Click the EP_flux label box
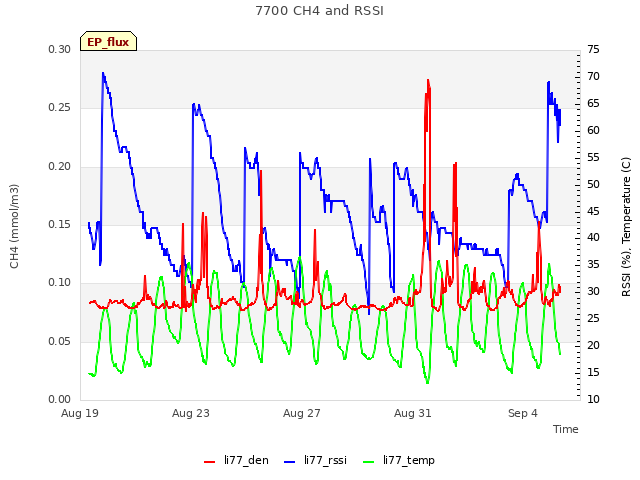 (x=108, y=41)
